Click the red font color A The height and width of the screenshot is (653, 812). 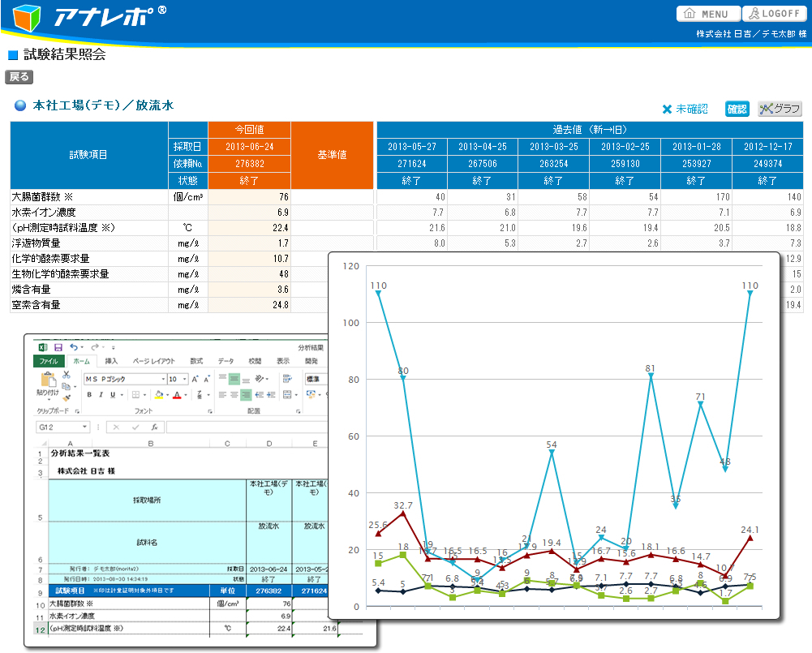(x=177, y=394)
